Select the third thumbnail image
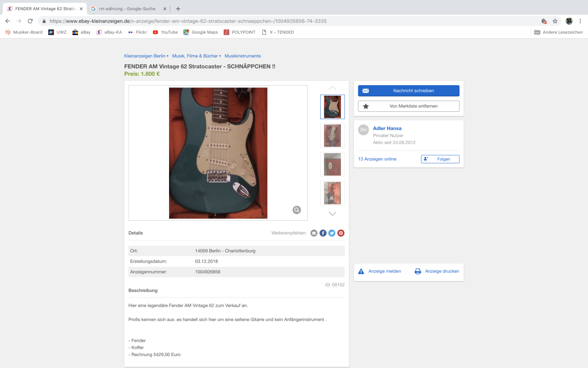The height and width of the screenshot is (368, 588). pos(333,164)
